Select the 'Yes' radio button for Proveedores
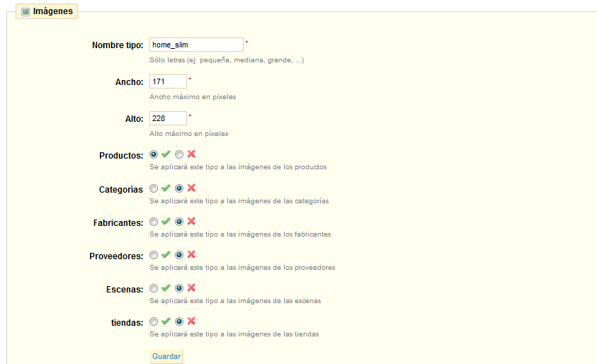Screen dimensions: 597x364 pos(154,255)
